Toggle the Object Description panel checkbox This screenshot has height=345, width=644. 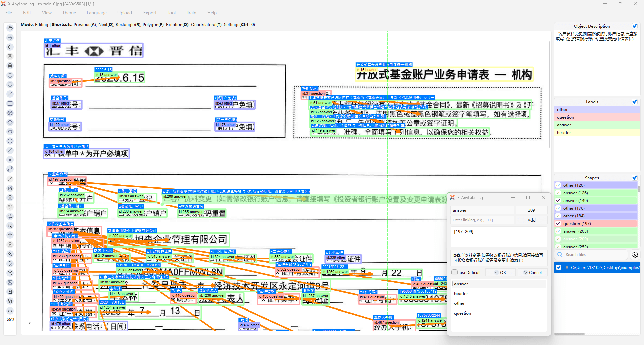pyautogui.click(x=635, y=26)
